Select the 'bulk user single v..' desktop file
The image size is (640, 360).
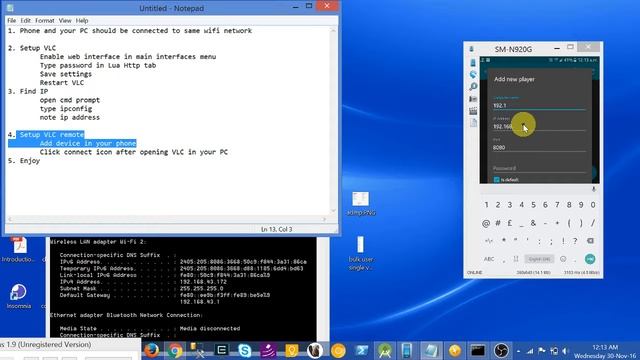(x=360, y=253)
